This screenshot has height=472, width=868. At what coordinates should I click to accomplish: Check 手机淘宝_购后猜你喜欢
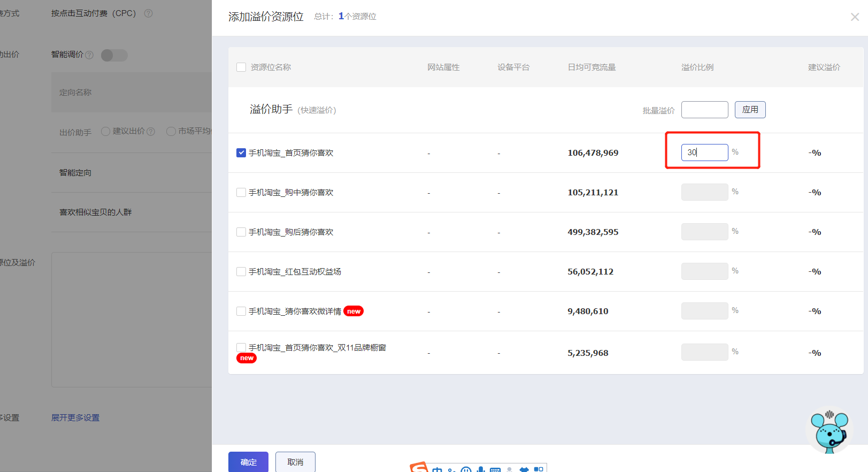coord(241,232)
